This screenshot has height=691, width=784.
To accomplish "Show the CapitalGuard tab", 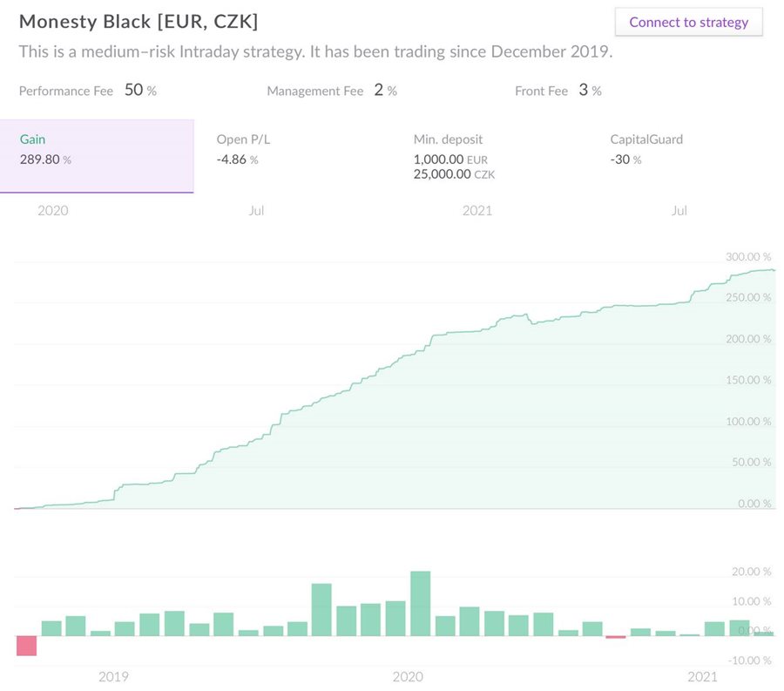I will pos(686,156).
